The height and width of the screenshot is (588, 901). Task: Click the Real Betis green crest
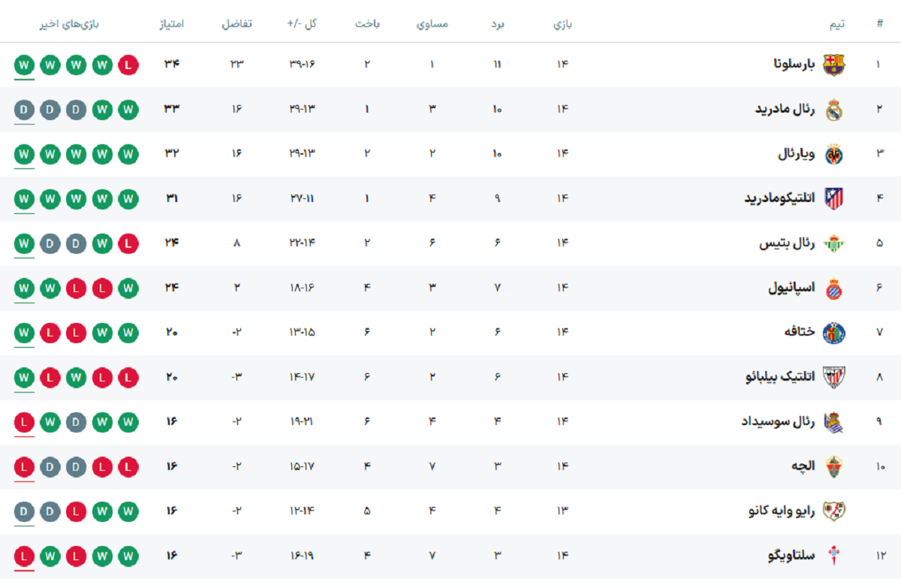pos(833,243)
